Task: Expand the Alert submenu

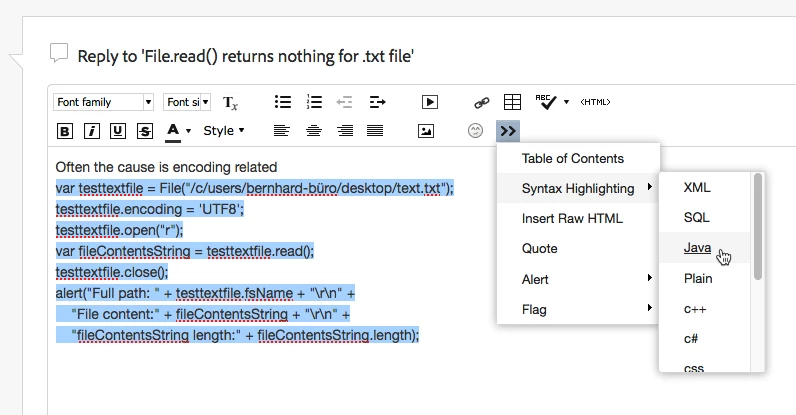Action: coord(578,279)
